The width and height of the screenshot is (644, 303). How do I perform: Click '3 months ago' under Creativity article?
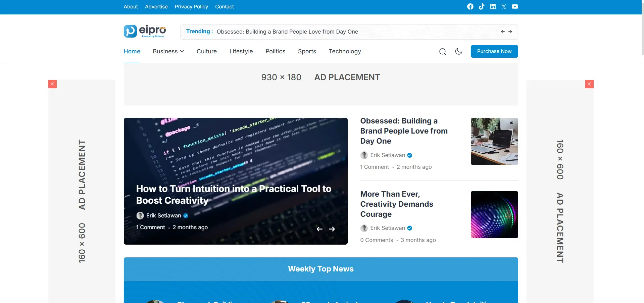tap(418, 240)
